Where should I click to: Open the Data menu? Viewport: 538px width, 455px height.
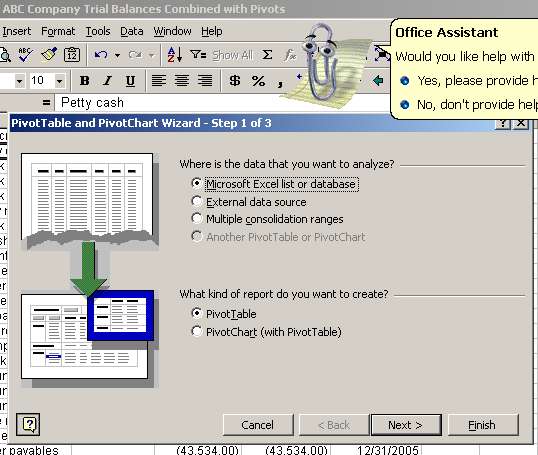tap(132, 31)
